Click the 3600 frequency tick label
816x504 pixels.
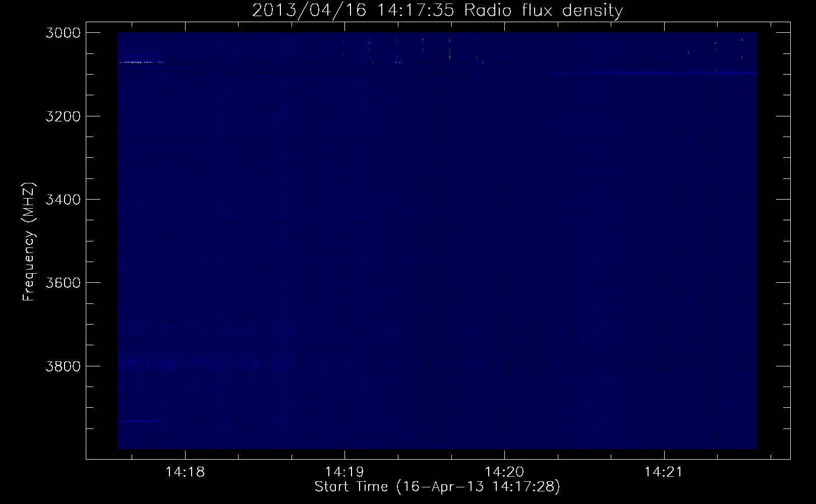63,283
